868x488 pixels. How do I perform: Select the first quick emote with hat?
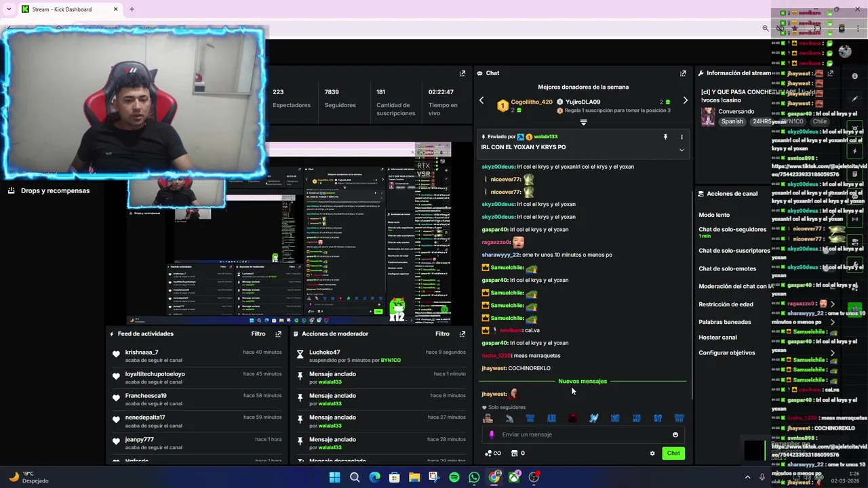[488, 418]
